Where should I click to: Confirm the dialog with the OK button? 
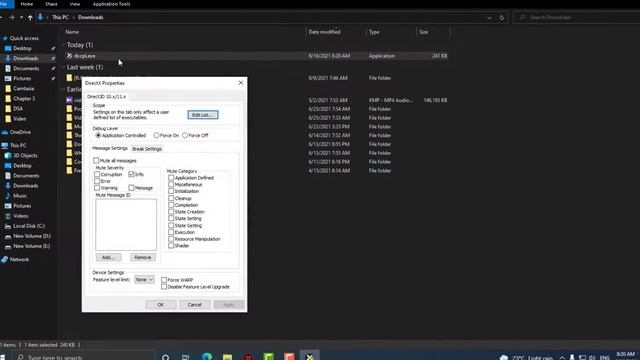coord(161,304)
